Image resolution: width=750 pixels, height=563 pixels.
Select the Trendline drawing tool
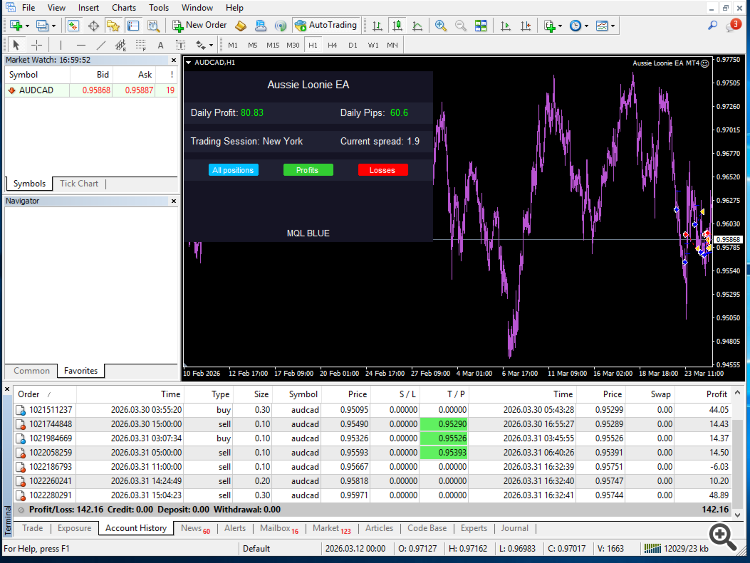101,45
